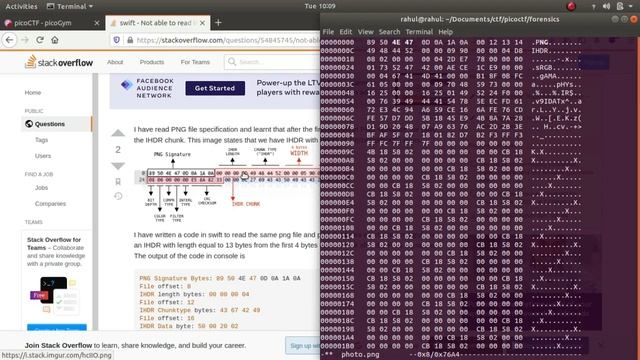640x360 pixels.
Task: Show question activity history icon
Action: [x=118, y=196]
